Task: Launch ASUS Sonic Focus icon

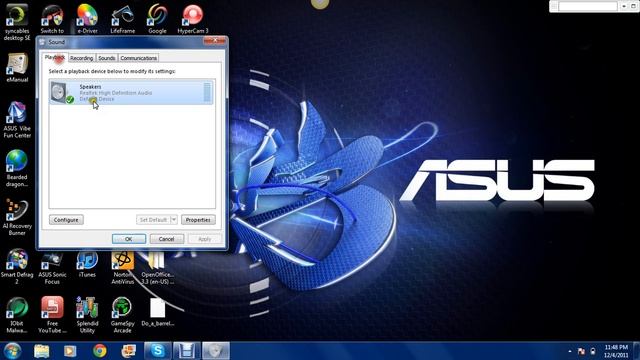Action: tap(52, 269)
